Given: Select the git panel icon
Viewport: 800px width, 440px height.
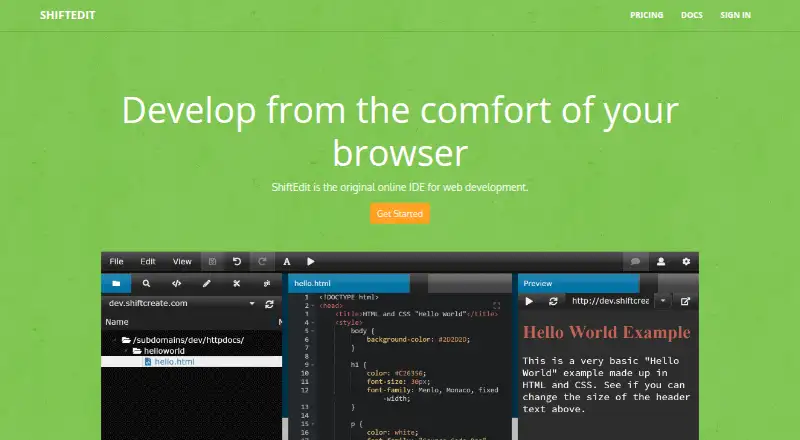Looking at the screenshot, I should 267,283.
